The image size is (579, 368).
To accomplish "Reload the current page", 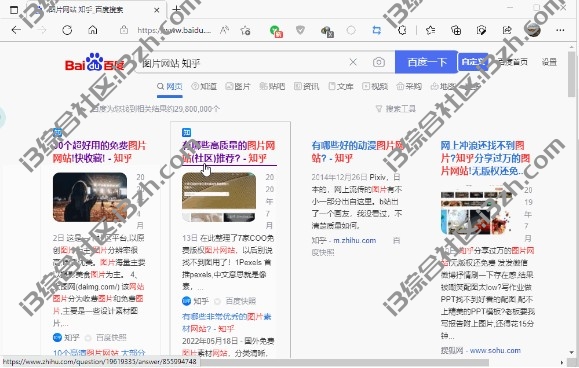I will coord(67,30).
